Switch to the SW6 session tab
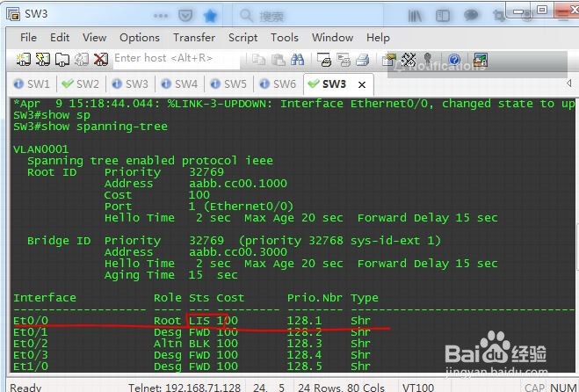579x392 pixels. pyautogui.click(x=278, y=83)
